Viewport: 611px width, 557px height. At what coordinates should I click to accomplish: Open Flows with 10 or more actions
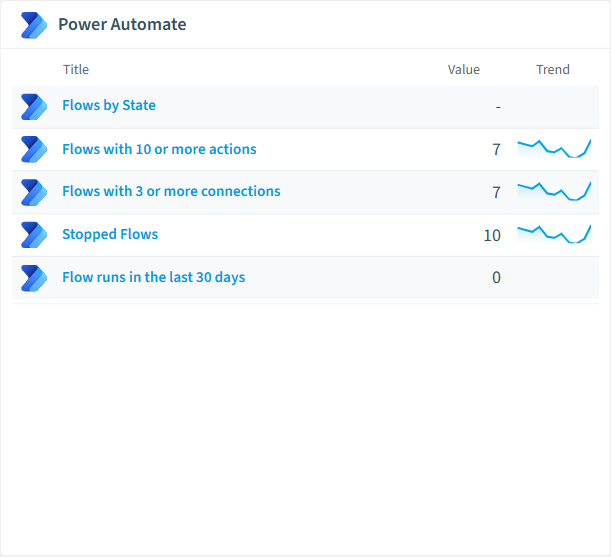pyautogui.click(x=159, y=149)
